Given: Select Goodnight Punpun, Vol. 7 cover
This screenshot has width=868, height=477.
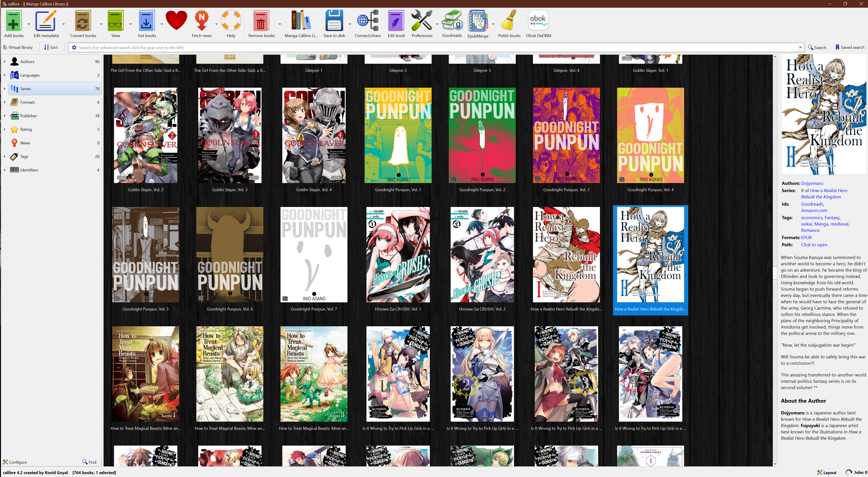Looking at the screenshot, I should 314,254.
